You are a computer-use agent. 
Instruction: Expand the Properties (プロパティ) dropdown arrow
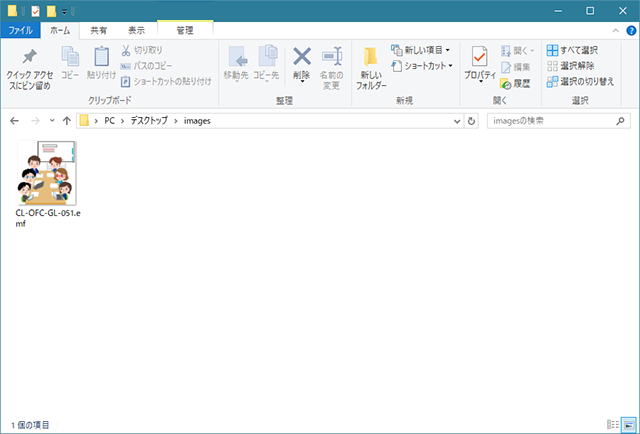(x=480, y=81)
